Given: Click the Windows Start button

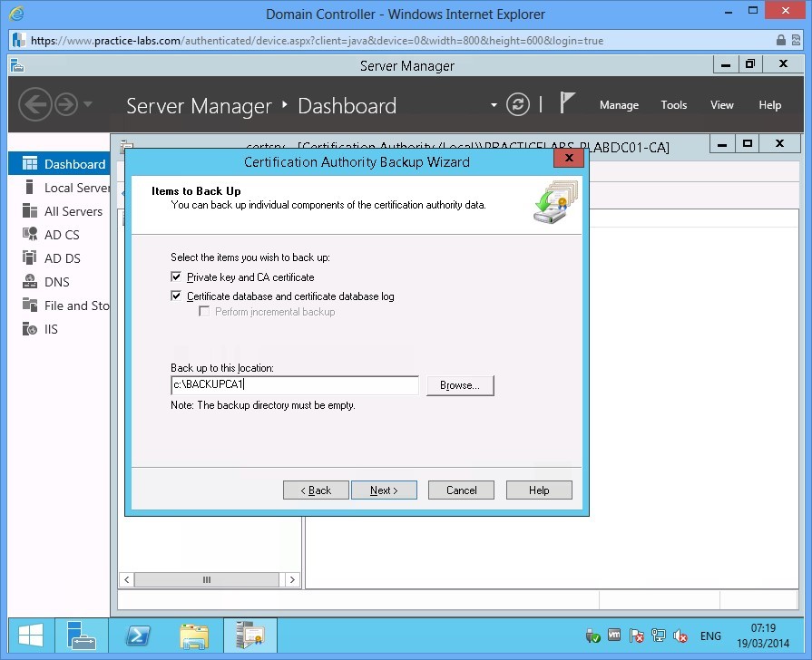Looking at the screenshot, I should (x=30, y=636).
